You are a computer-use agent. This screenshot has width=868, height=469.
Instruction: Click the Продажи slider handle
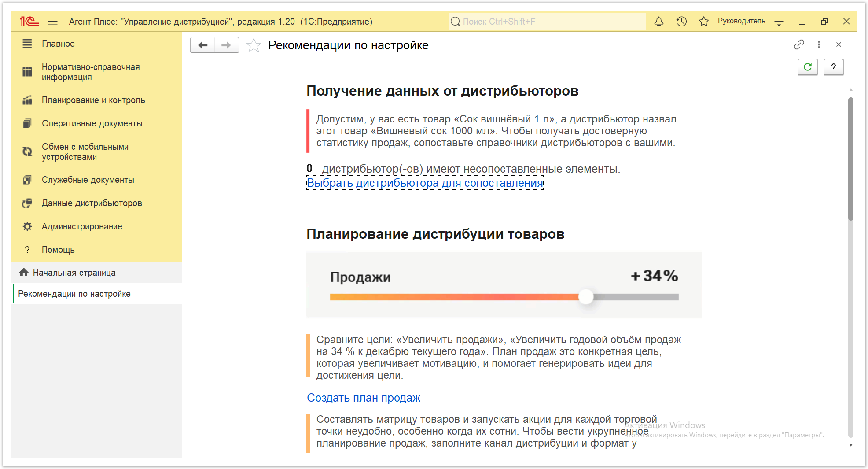(586, 297)
